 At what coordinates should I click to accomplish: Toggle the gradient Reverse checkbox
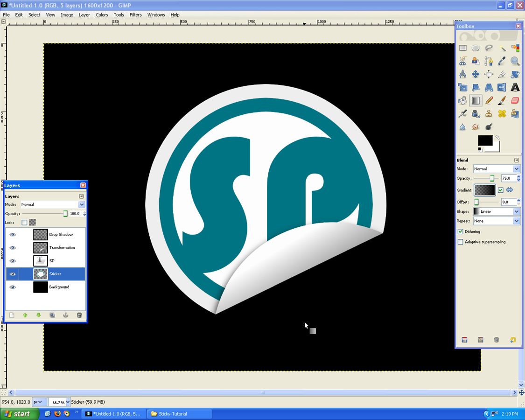501,190
